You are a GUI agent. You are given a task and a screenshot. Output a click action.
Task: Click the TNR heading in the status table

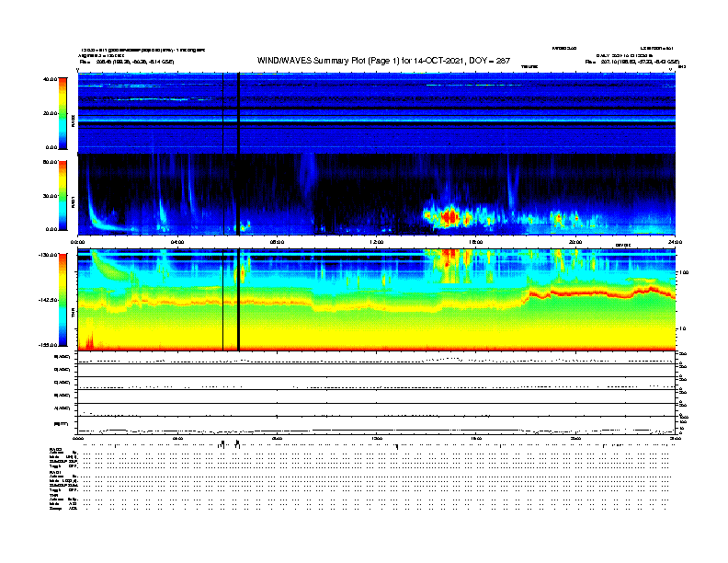53,495
